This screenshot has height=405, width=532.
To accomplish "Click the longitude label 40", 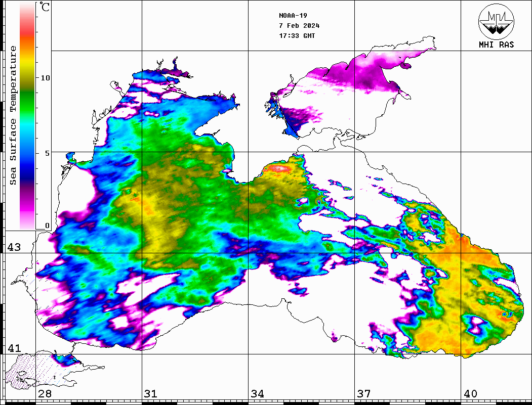I will pos(470,394).
